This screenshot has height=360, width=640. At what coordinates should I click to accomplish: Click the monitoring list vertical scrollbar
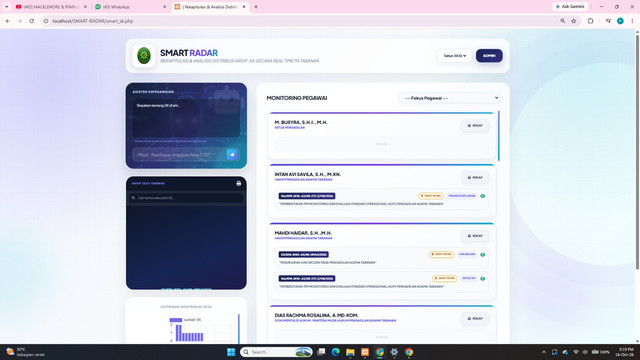tap(498, 136)
